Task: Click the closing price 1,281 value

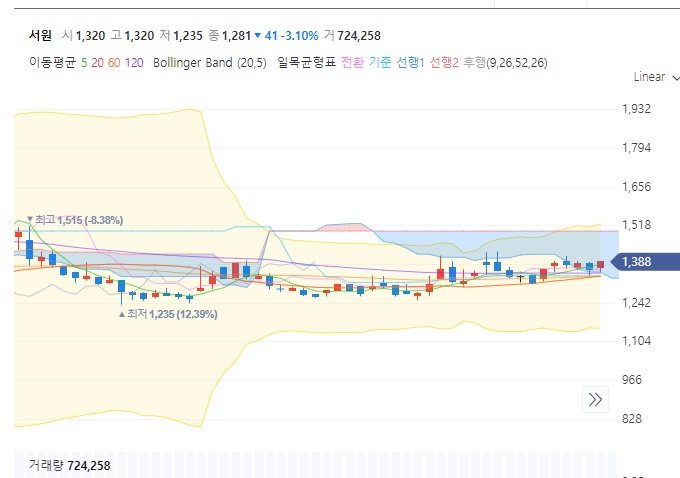Action: coord(236,36)
